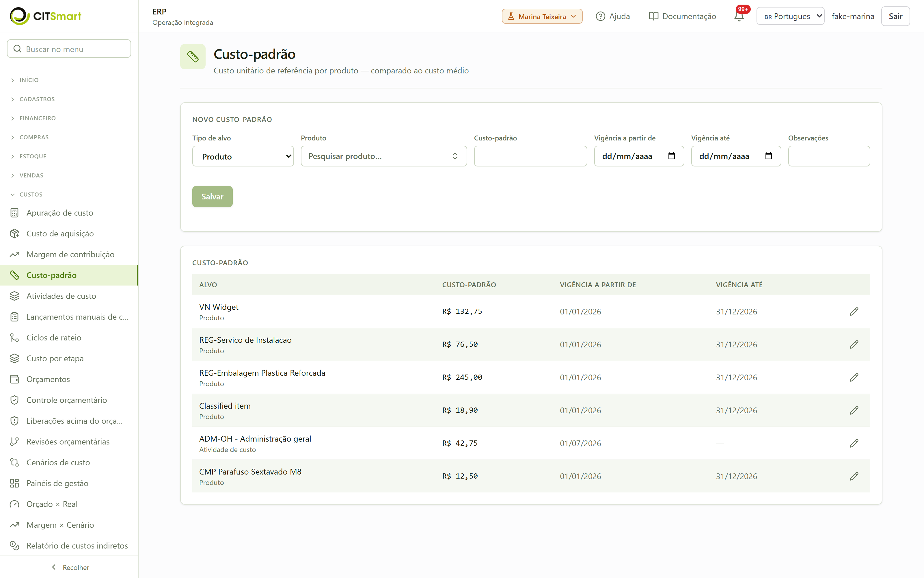Screen dimensions: 924x578
Task: Open Atividades de custo
Action: tap(69, 296)
